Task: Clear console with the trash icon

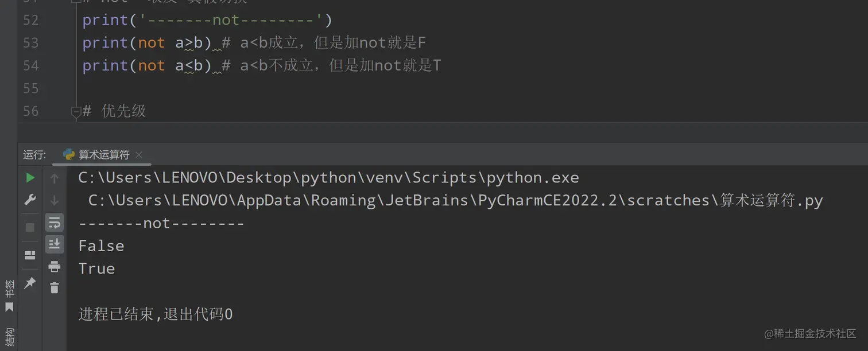Action: point(55,288)
